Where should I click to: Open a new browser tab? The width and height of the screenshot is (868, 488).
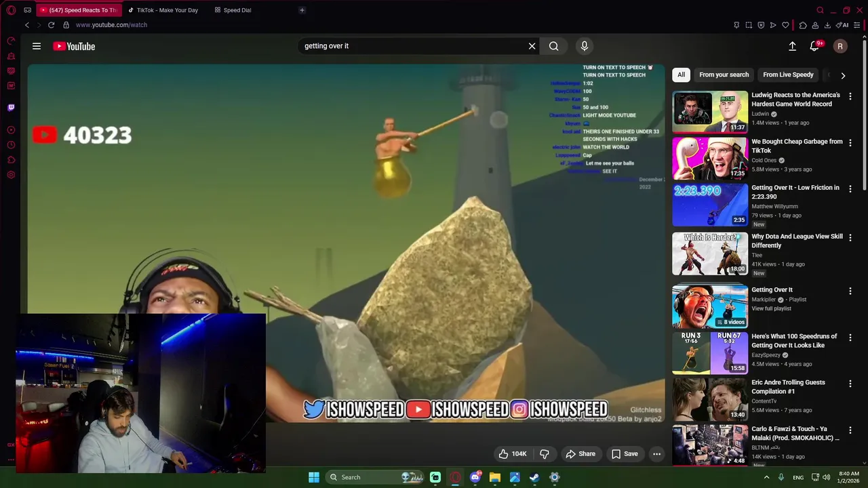coord(302,10)
